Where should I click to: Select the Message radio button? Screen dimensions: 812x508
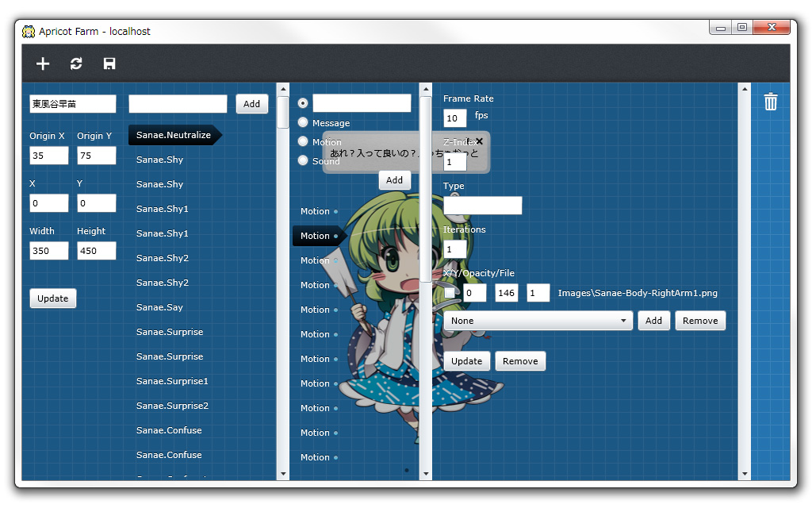(303, 122)
